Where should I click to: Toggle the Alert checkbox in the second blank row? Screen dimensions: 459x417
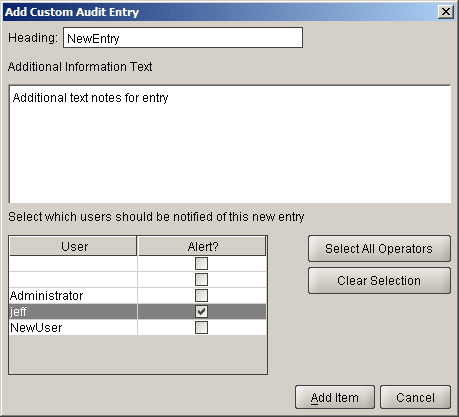(201, 280)
